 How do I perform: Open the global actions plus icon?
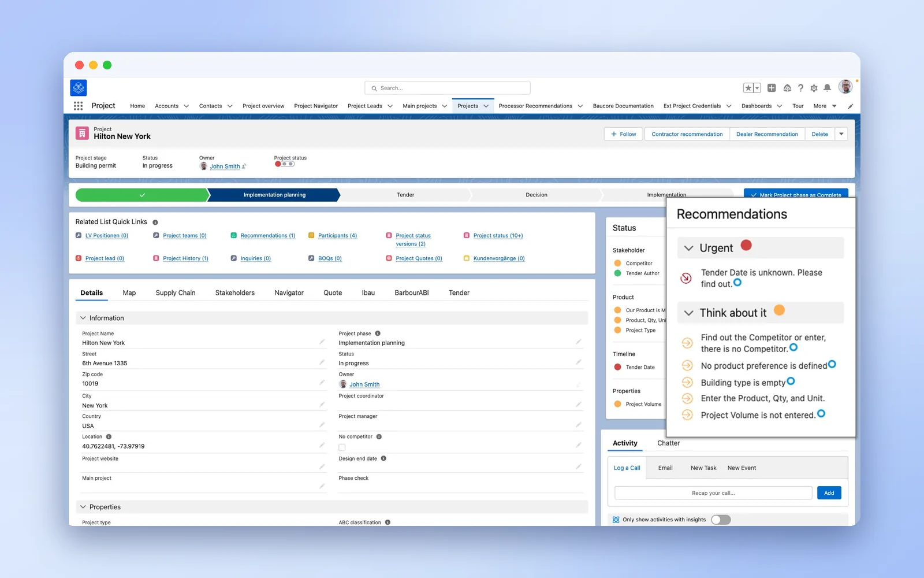(x=772, y=88)
